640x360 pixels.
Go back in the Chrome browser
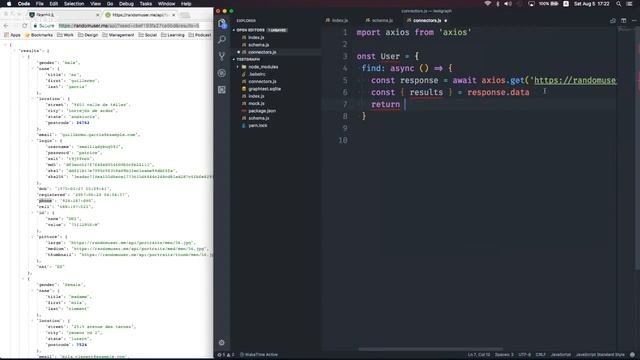click(6, 26)
